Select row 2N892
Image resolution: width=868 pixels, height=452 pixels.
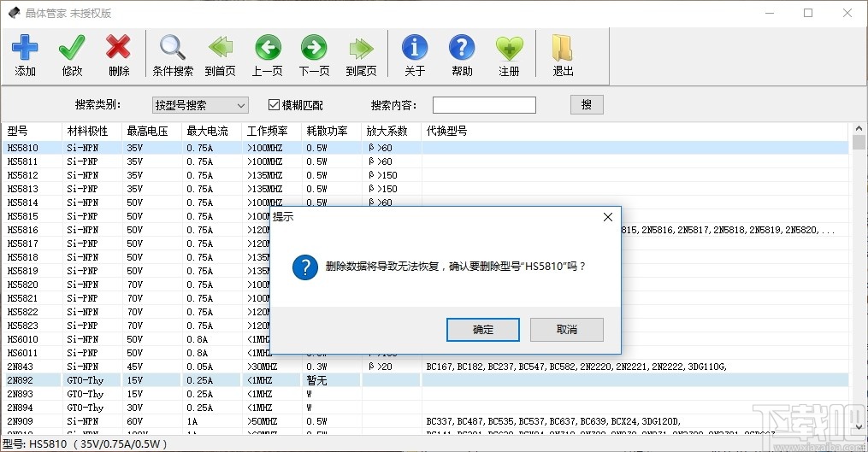click(425, 380)
